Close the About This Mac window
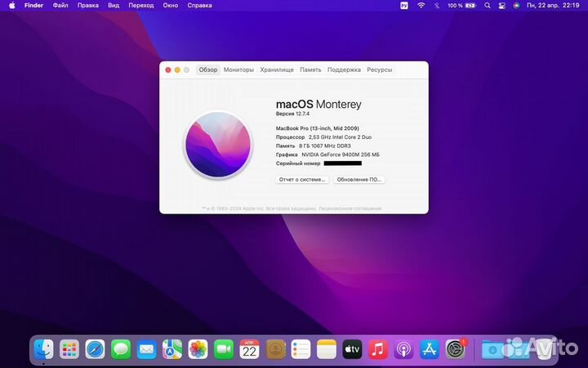588x368 pixels. (168, 70)
